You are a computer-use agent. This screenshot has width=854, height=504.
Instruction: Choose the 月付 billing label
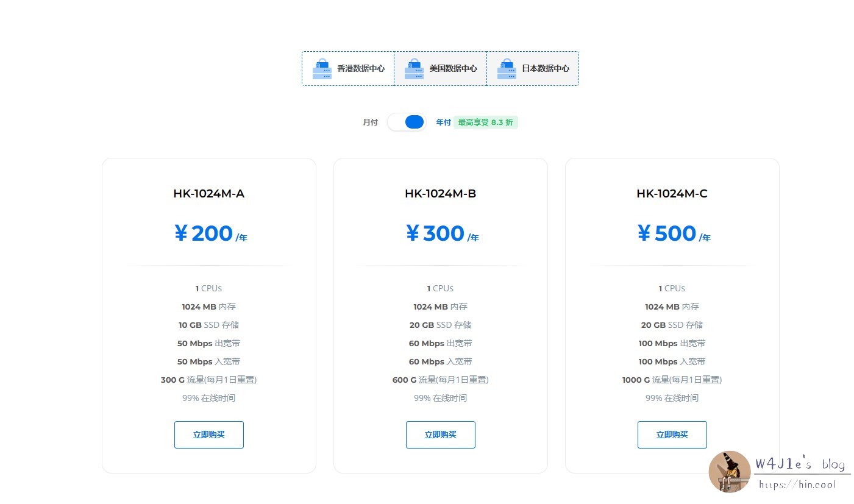pyautogui.click(x=370, y=122)
